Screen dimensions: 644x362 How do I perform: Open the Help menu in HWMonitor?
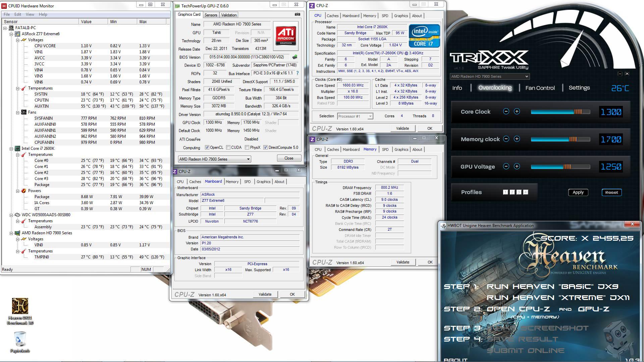(x=43, y=14)
